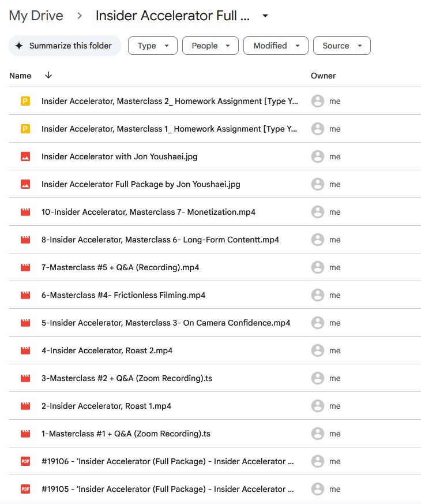Click the Owner column header
Viewport: 421px width, 504px height.
click(323, 76)
